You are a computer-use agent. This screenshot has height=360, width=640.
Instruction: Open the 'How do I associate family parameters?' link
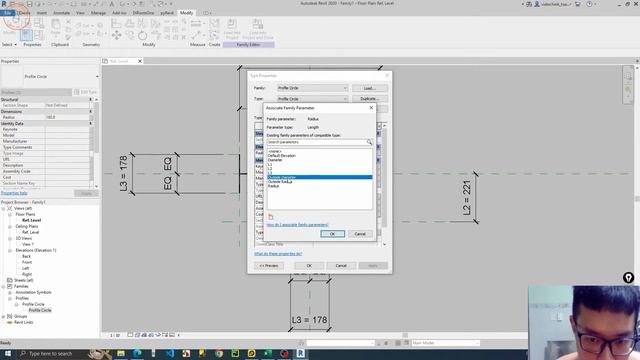tap(297, 225)
